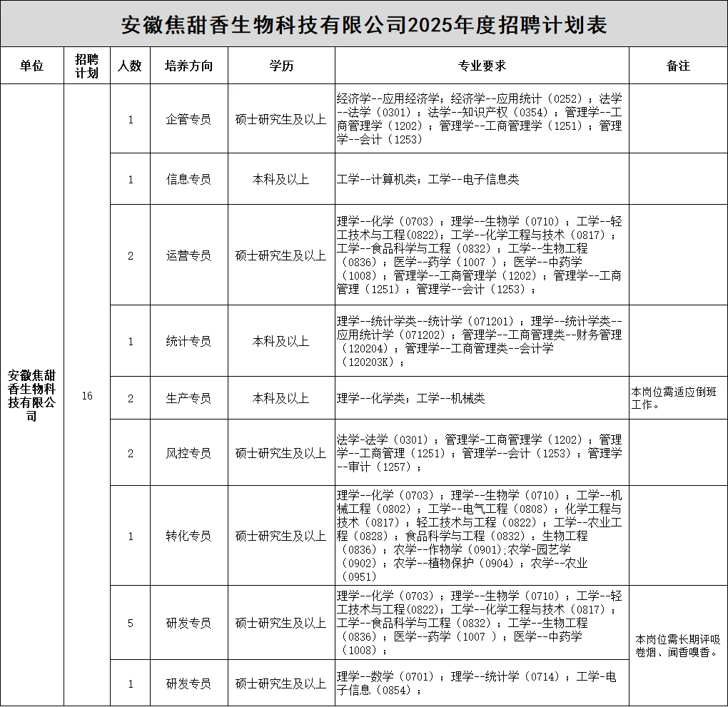Click 硕士研究生及以上 in the 企管专员 row

point(281,119)
